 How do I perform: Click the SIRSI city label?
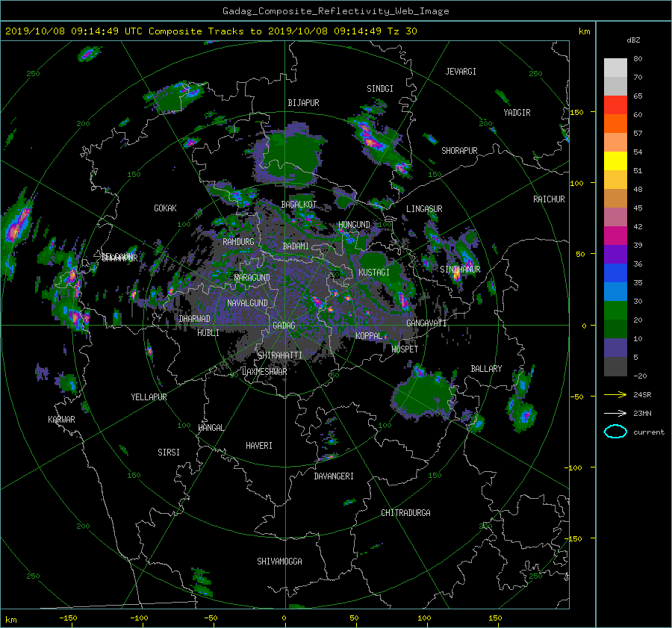click(x=169, y=453)
